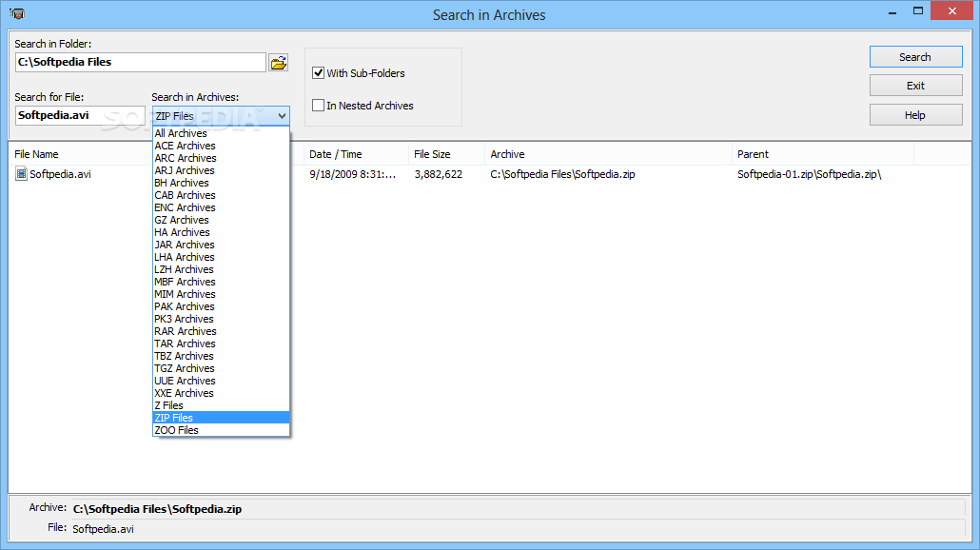Pick LZH Archives option
Image resolution: width=980 pixels, height=550 pixels.
(222, 269)
